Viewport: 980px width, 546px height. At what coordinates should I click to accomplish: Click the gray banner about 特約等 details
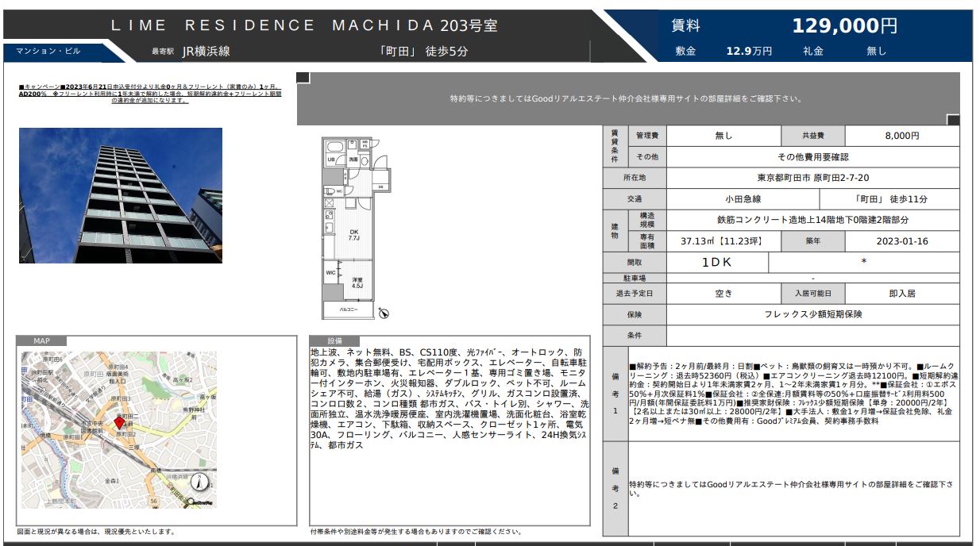pyautogui.click(x=627, y=99)
